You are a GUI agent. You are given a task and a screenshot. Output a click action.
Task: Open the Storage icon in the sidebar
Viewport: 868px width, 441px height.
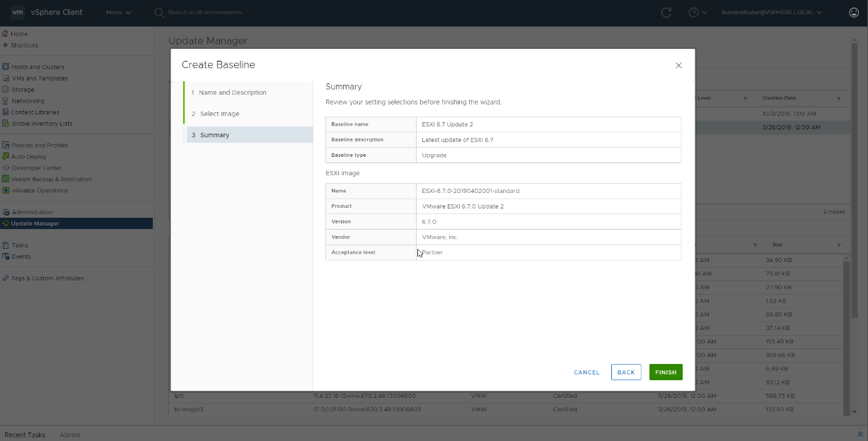(x=5, y=90)
